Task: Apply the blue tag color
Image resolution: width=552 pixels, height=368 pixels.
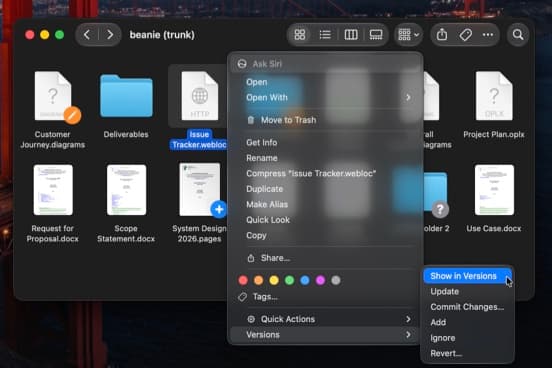Action: point(305,280)
